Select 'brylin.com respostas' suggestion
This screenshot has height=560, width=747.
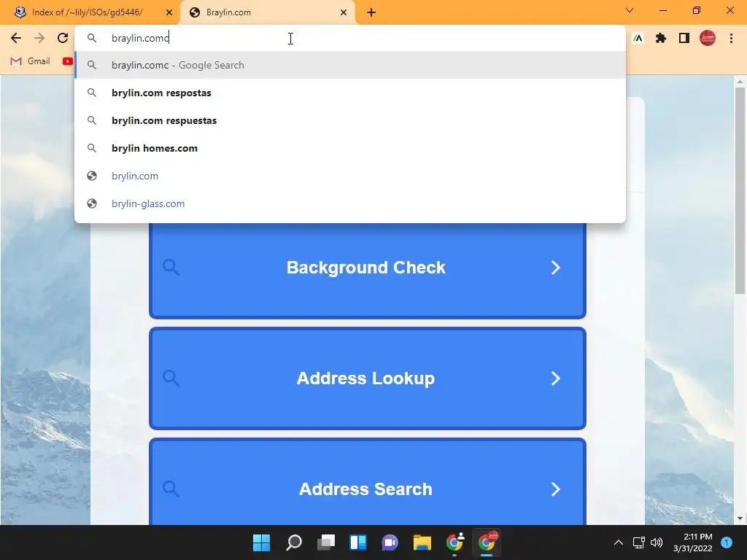pyautogui.click(x=350, y=93)
